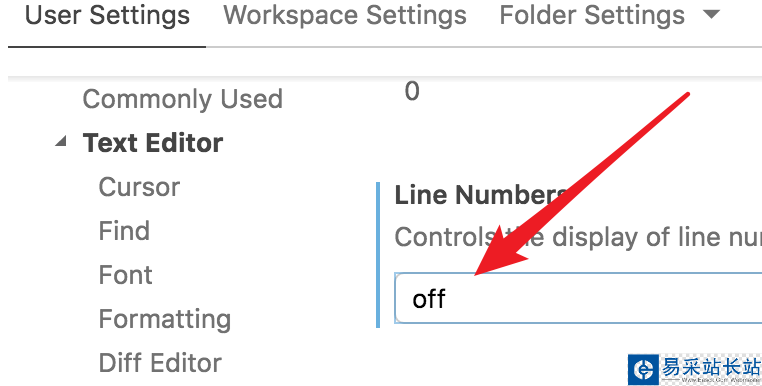Open the Folder Settings tab

[x=592, y=16]
